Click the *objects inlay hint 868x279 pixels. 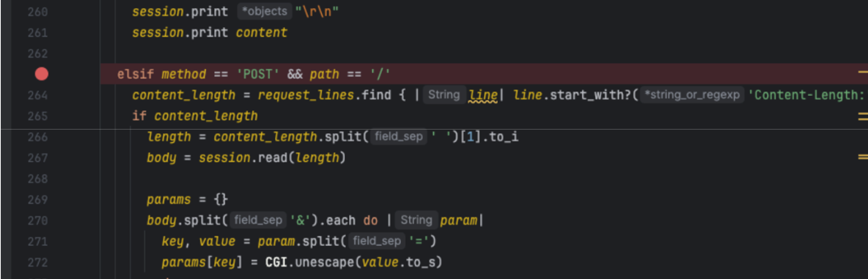[265, 12]
